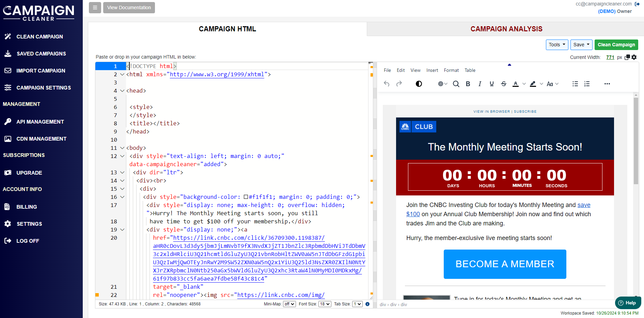Click the Undo icon
Viewport: 644px width, 318px height.
point(387,84)
